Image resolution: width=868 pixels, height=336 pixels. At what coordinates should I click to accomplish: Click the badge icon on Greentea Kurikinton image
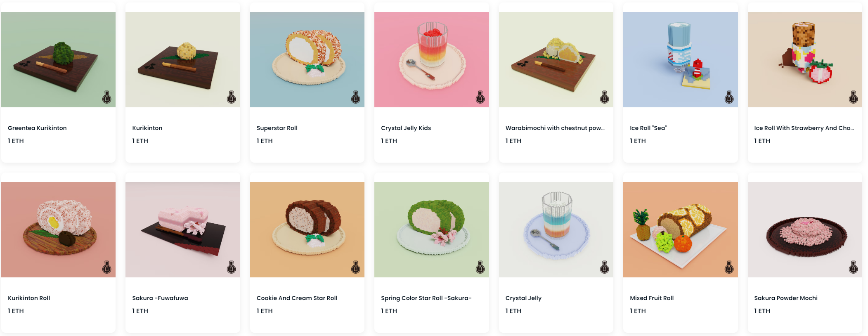(x=107, y=97)
